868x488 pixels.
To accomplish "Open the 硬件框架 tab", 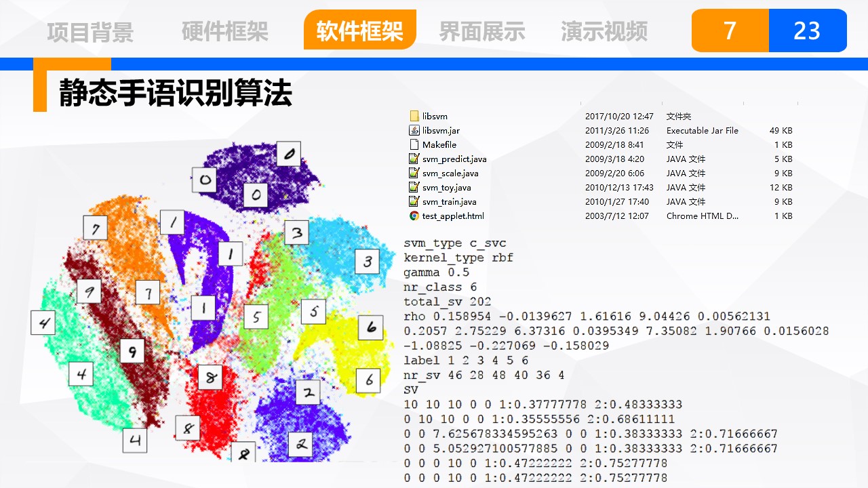I will (225, 31).
